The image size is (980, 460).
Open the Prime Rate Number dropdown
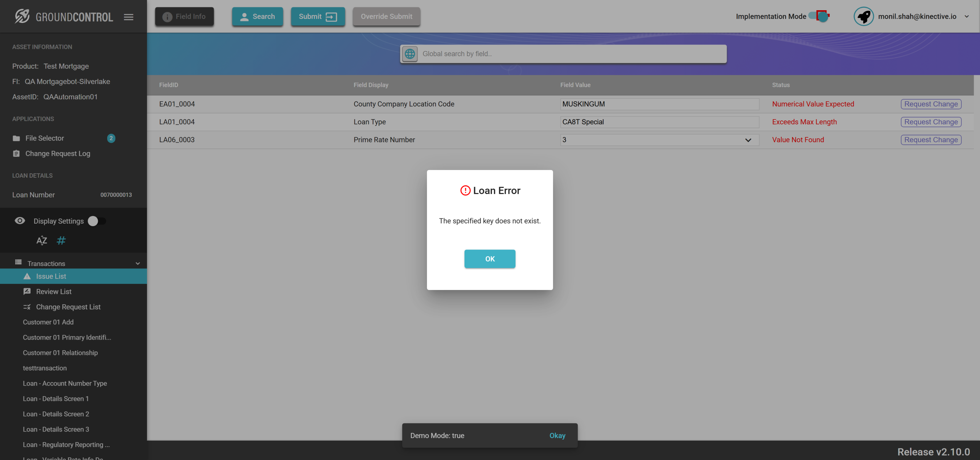coord(659,140)
